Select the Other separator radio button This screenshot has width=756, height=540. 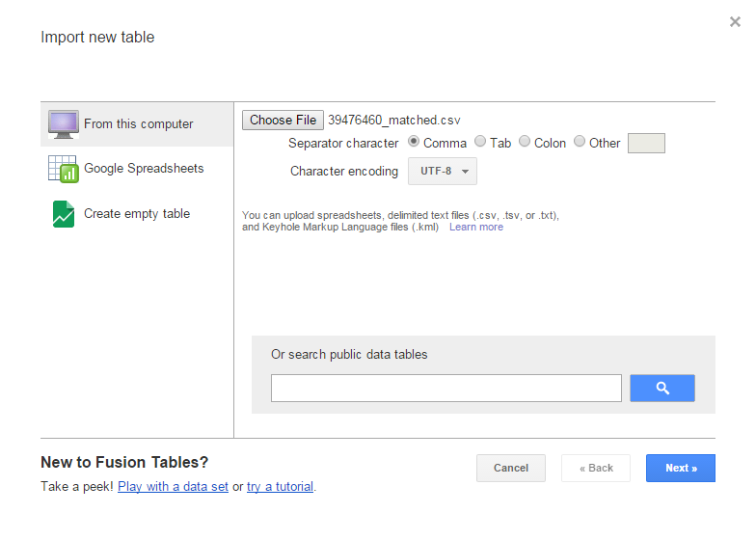click(579, 141)
